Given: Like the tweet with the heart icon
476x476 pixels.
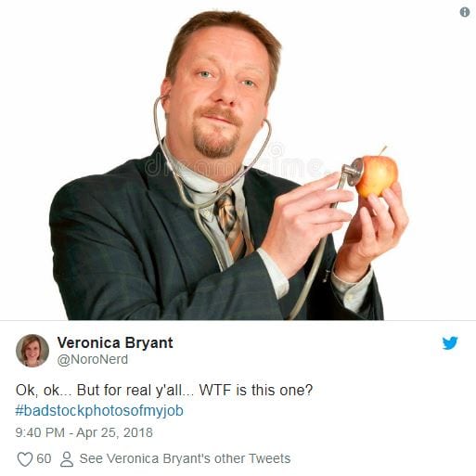Looking at the screenshot, I should pos(25,459).
